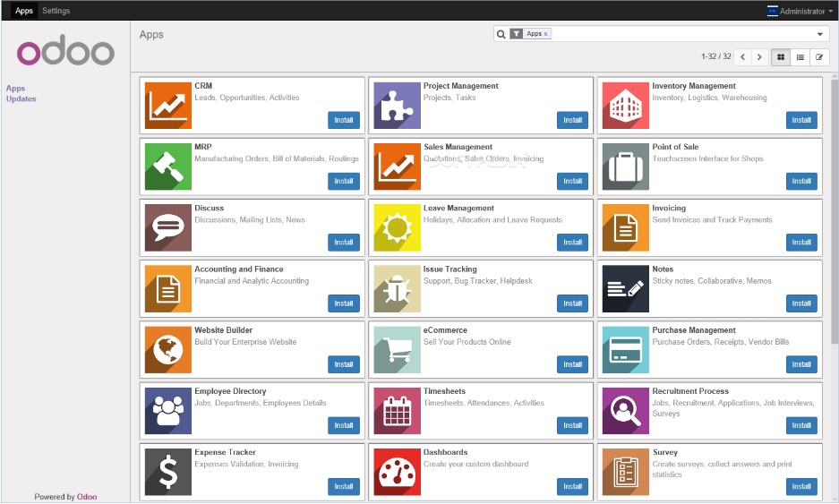The height and width of the screenshot is (504, 839).
Task: Open the Administrator user menu
Action: click(x=800, y=11)
